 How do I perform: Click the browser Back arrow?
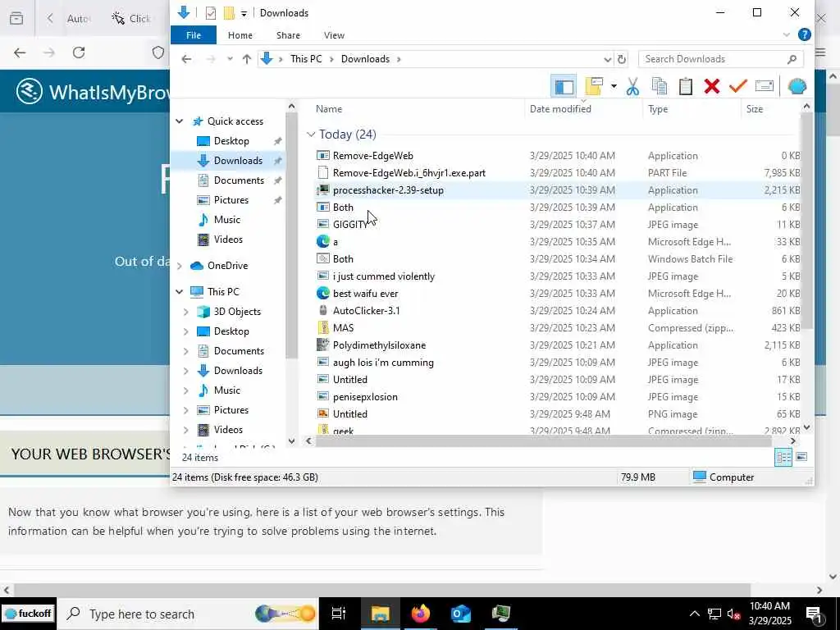20,52
